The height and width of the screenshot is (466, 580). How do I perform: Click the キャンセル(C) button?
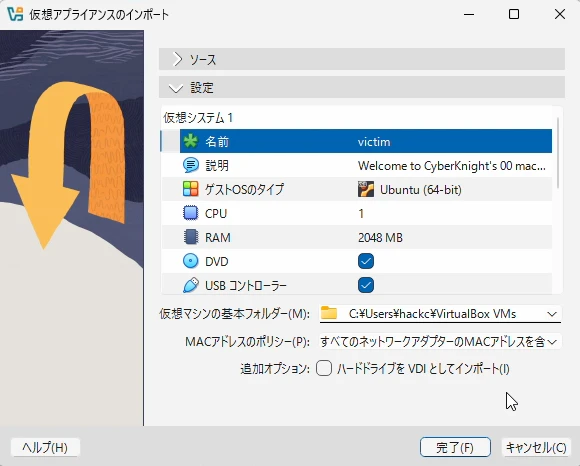click(x=536, y=448)
